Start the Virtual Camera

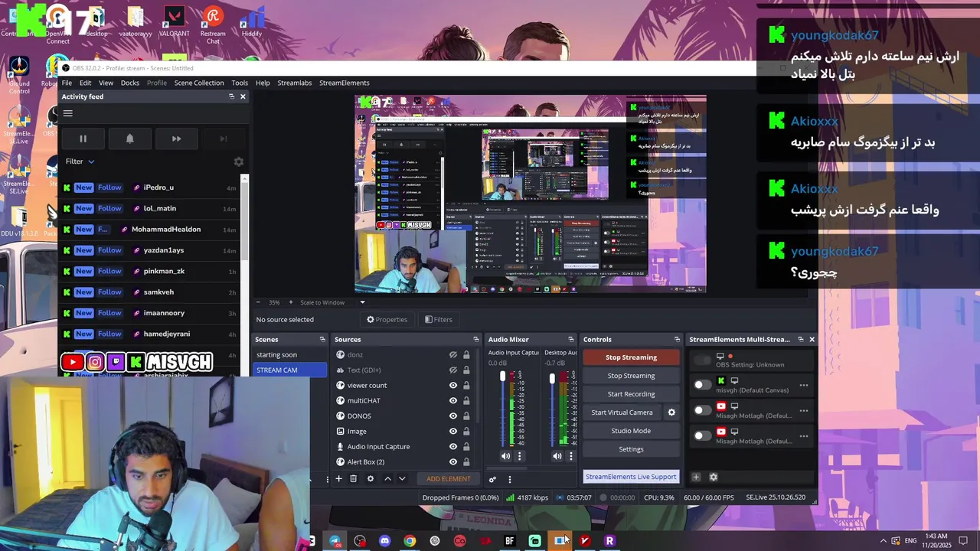coord(622,412)
